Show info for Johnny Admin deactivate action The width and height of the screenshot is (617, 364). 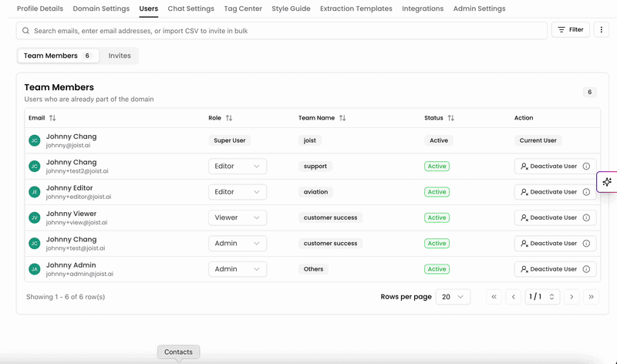pos(586,269)
